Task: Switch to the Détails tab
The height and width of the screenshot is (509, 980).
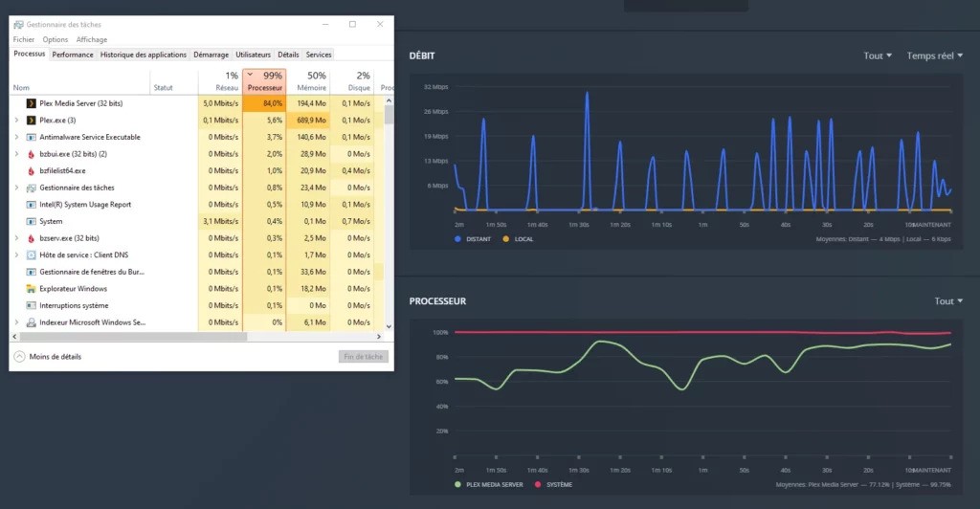Action: (288, 55)
